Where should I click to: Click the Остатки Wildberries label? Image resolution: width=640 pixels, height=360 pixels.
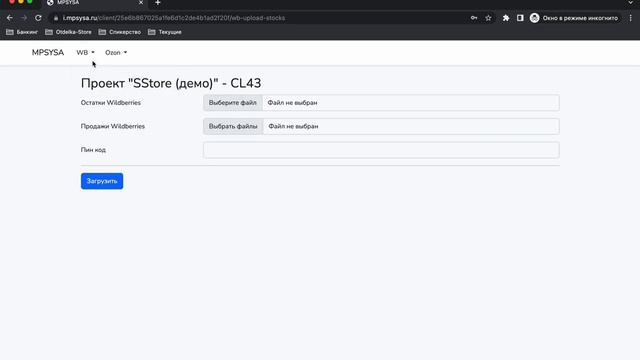tap(111, 103)
